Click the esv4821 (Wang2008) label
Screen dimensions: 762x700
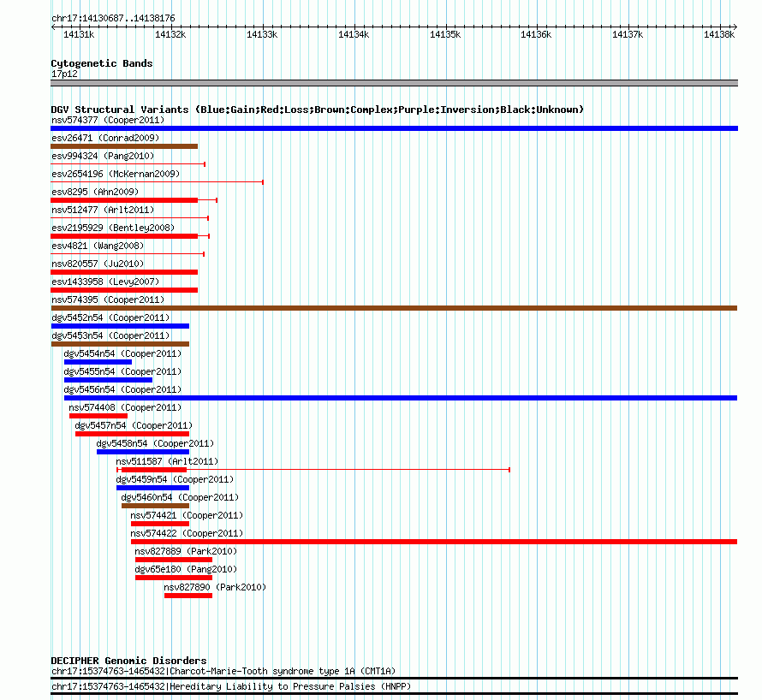(98, 246)
